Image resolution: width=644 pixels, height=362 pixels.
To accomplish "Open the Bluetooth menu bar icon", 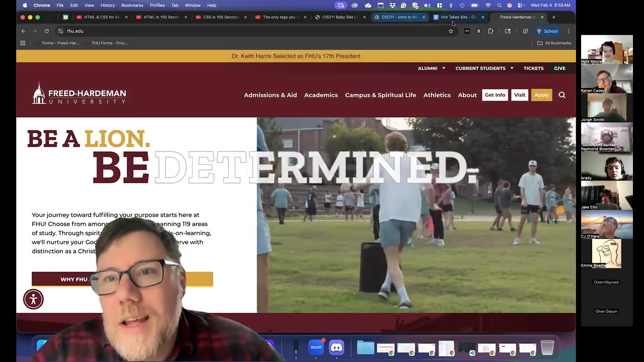I will click(x=450, y=6).
